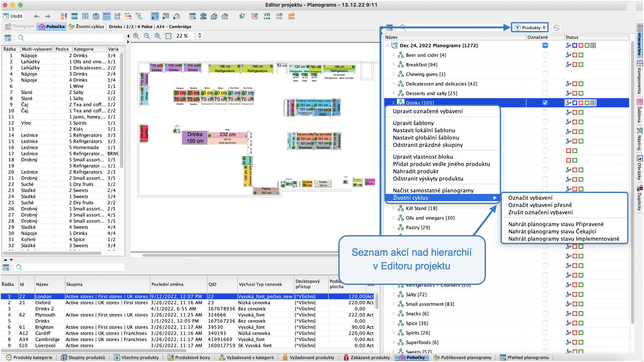Check the Breakfast [94] checkbox
The image size is (644, 362).
(x=545, y=65)
